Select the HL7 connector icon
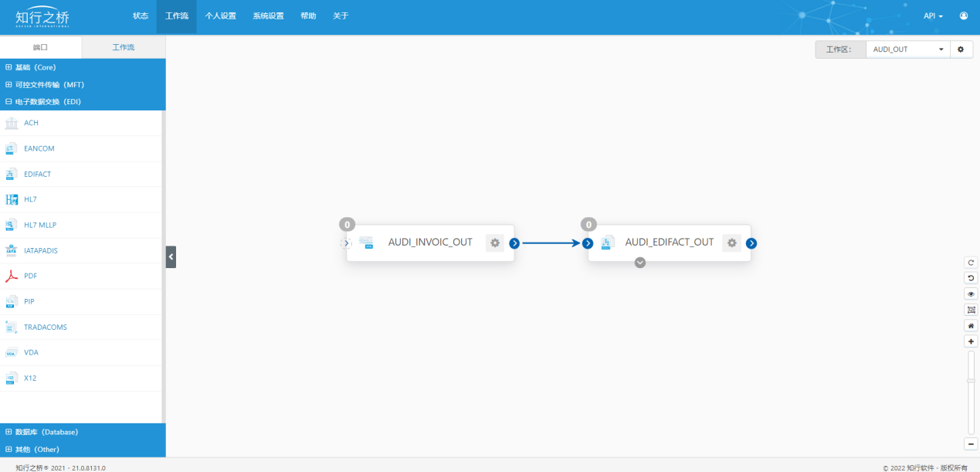Image resolution: width=980 pixels, height=472 pixels. [12, 199]
